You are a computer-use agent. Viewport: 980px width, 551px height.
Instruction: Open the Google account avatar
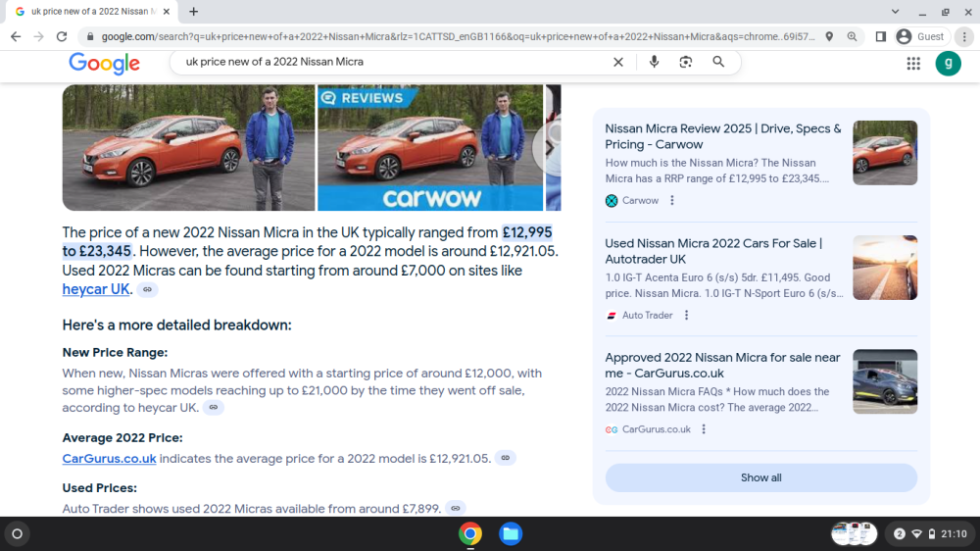[948, 63]
